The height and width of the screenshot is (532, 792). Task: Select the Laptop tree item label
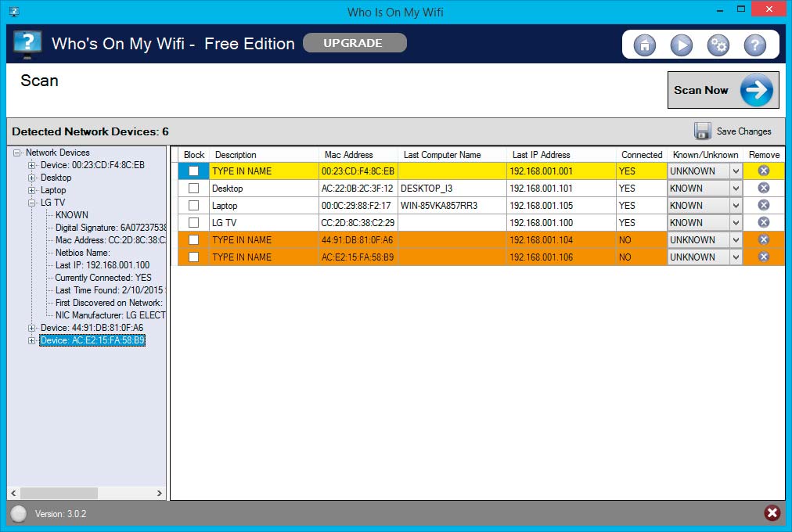coord(53,190)
